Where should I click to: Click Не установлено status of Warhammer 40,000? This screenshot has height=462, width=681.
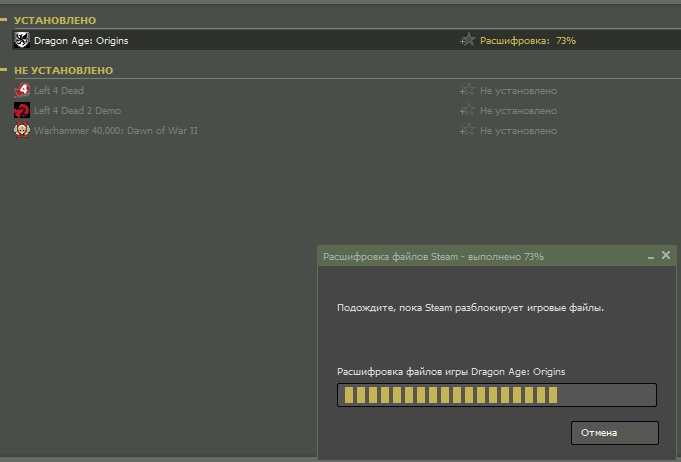coord(518,131)
